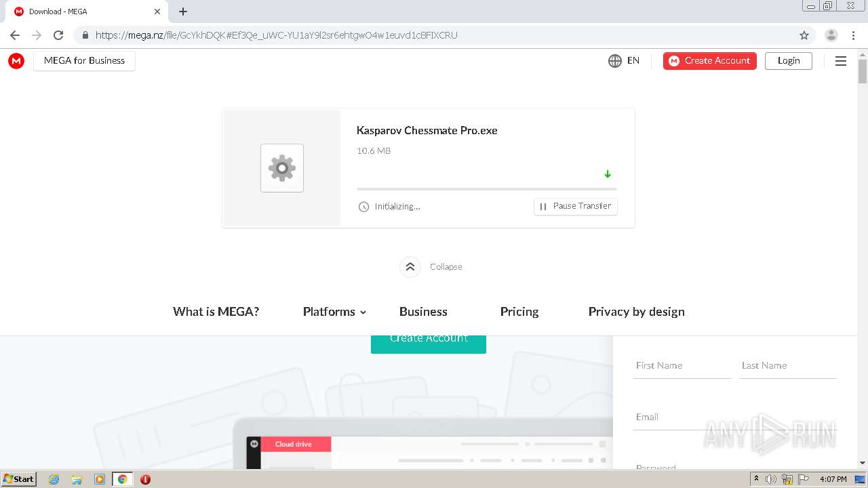Click the browser forward arrow
868x488 pixels.
coord(37,35)
